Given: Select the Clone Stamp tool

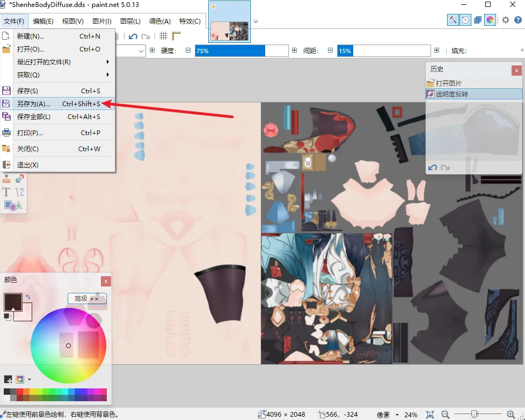Looking at the screenshot, I should (x=6, y=179).
